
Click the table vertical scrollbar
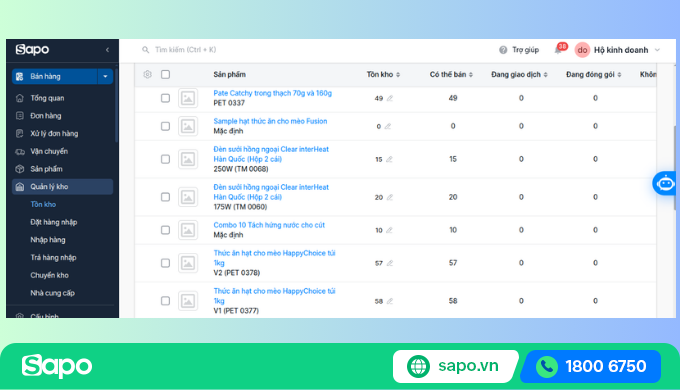pyautogui.click(x=675, y=169)
